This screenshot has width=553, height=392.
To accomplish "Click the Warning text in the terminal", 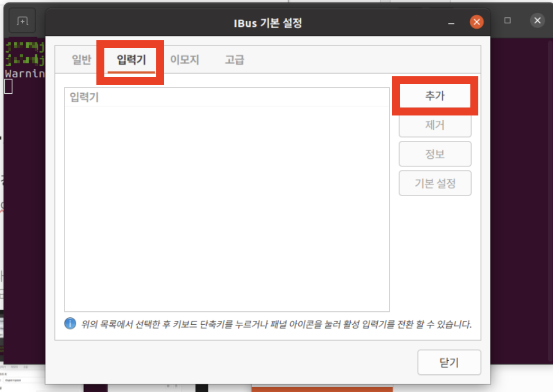I will click(25, 74).
